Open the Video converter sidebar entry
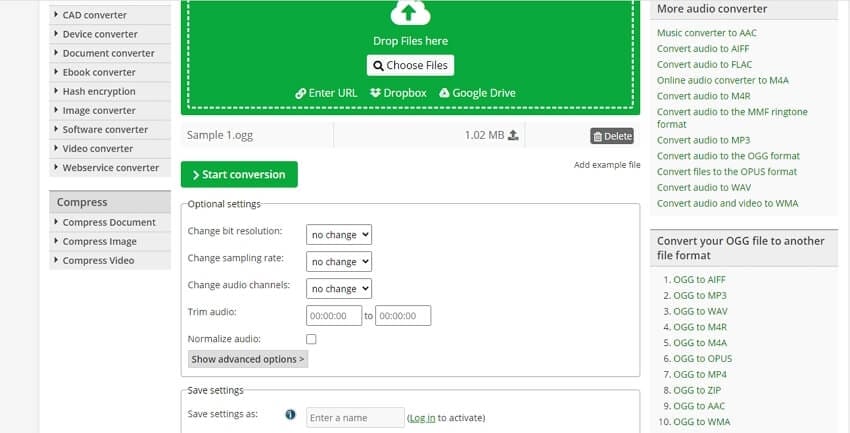This screenshot has height=433, width=850. tap(110, 148)
